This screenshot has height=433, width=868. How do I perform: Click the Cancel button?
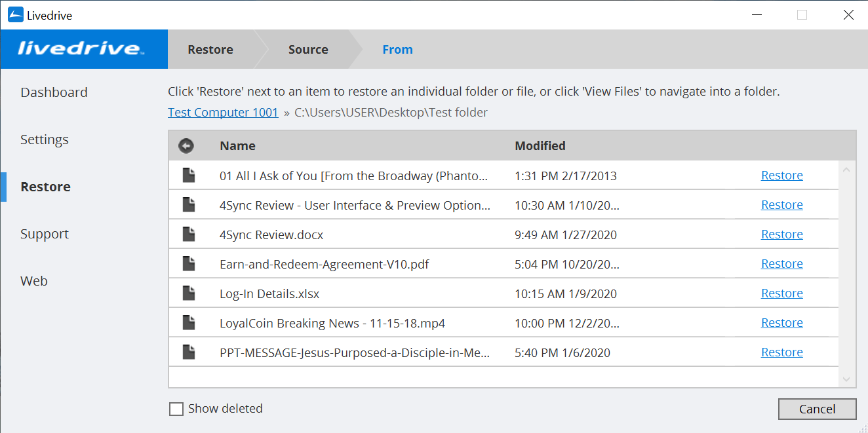817,409
